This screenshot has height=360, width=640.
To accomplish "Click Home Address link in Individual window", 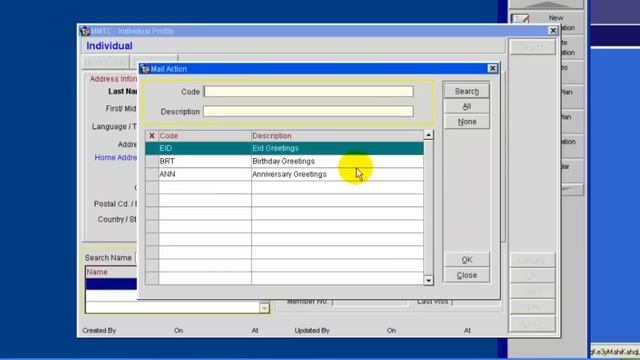I will point(116,158).
